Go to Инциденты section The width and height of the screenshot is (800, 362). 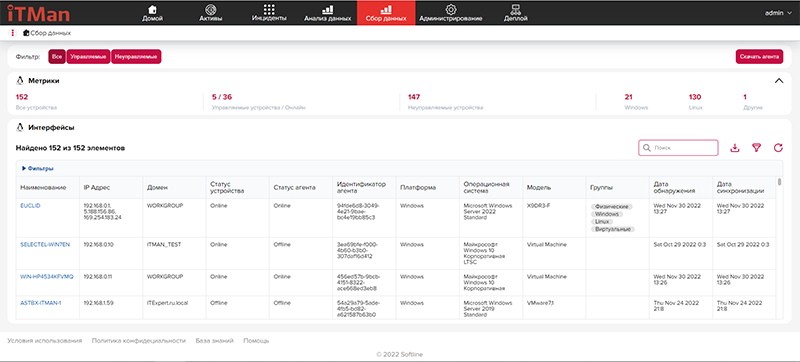click(x=269, y=13)
